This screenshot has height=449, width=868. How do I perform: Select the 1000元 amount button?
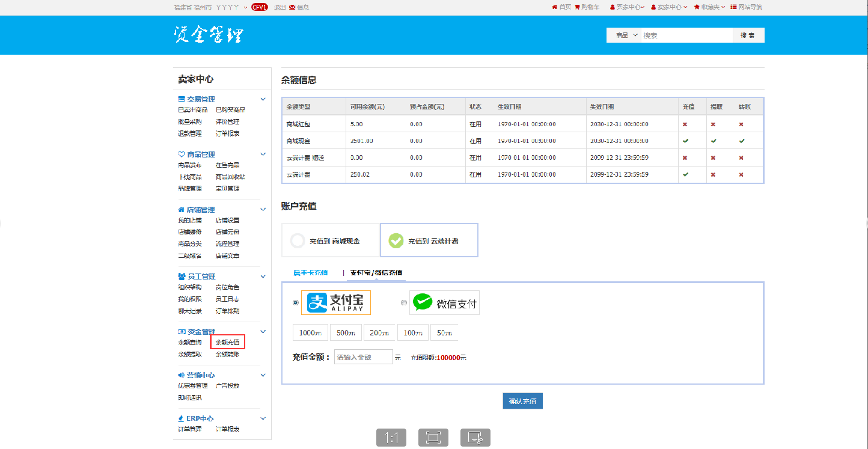point(310,332)
